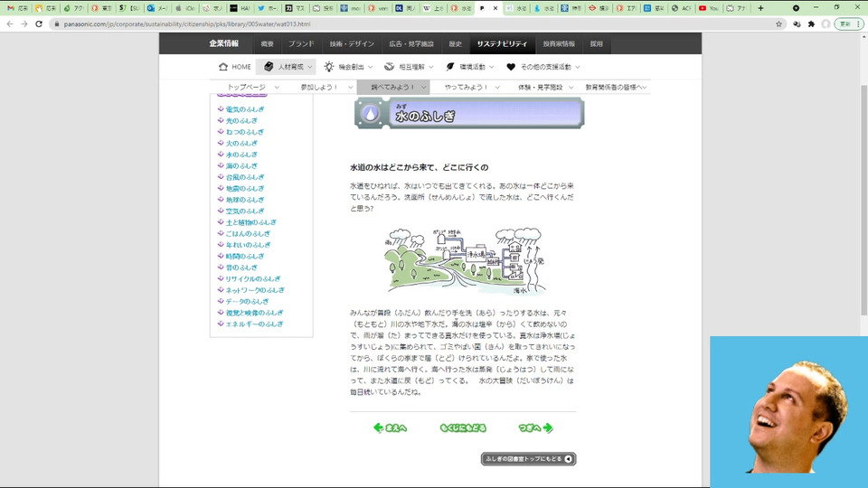Expand the 調べてみよう！ submenu
This screenshot has height=488, width=868.
coord(393,87)
